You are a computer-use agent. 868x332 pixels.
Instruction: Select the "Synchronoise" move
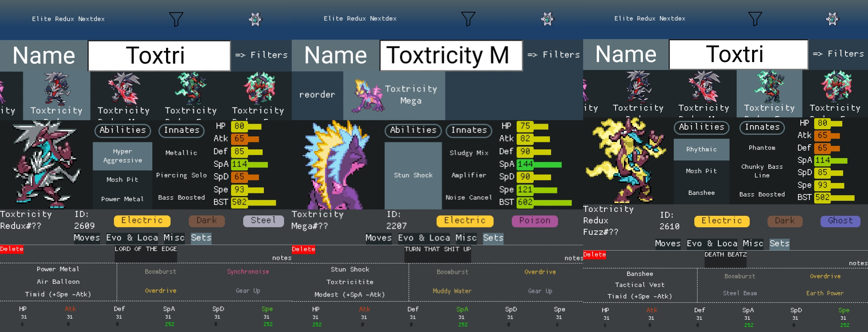tap(248, 272)
